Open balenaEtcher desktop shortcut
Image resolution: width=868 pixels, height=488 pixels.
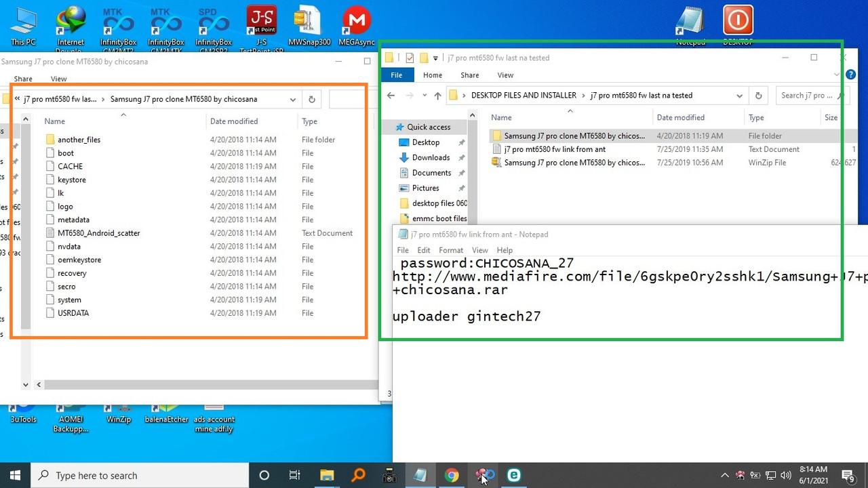pos(166,415)
